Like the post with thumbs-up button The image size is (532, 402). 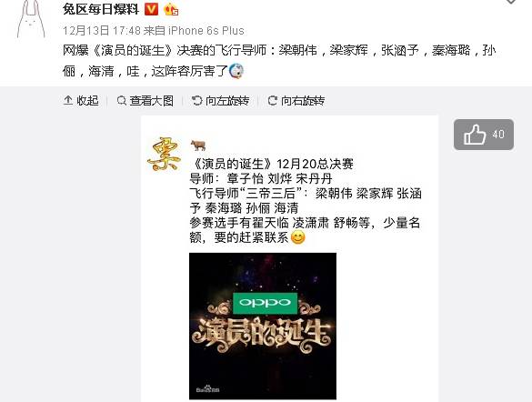(x=484, y=135)
